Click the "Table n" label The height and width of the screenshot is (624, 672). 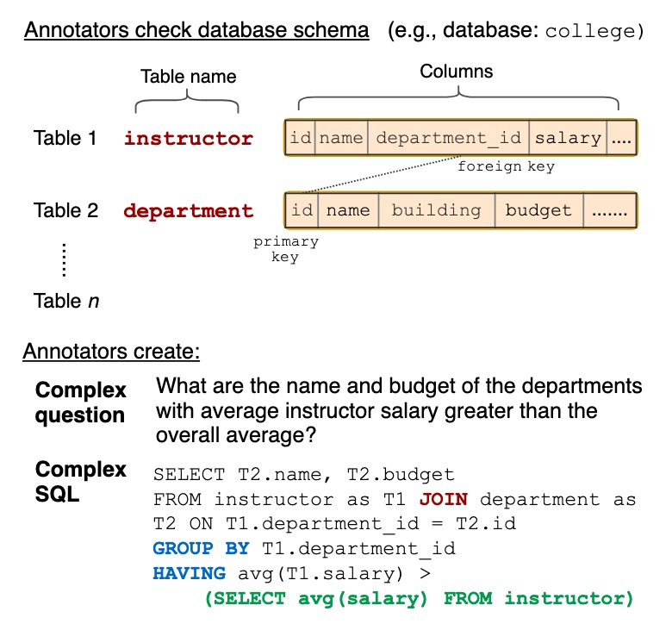coord(66,301)
